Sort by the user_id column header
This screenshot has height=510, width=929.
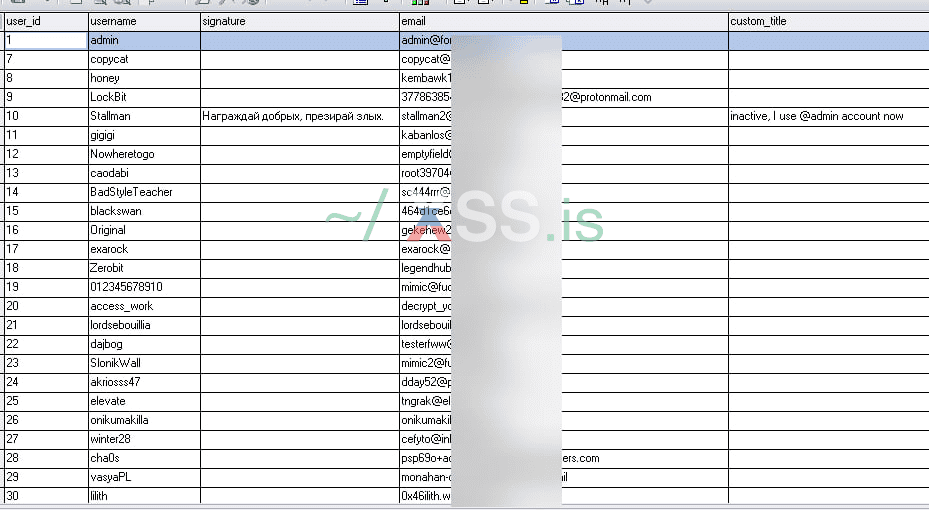pos(46,21)
